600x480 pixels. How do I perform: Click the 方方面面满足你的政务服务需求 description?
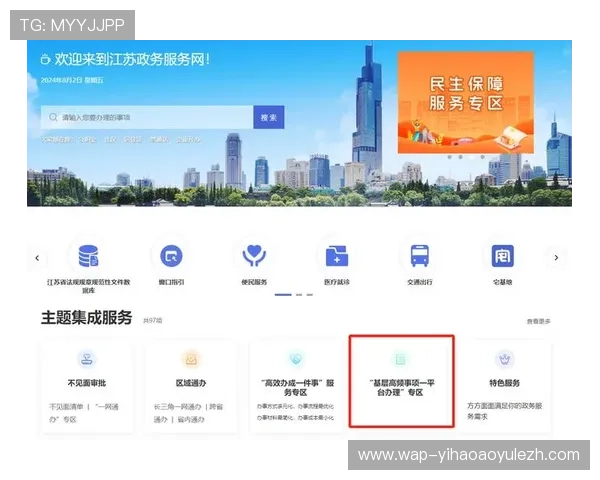click(x=505, y=411)
